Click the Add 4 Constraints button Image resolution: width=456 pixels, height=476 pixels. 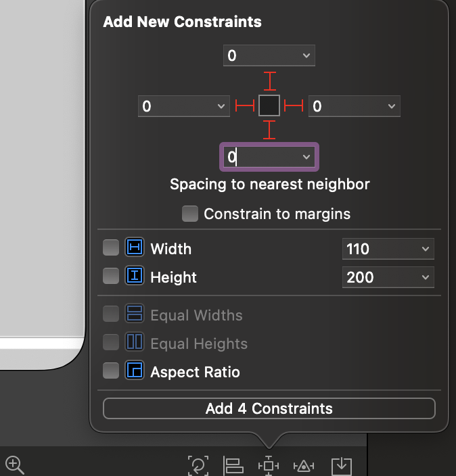269,408
